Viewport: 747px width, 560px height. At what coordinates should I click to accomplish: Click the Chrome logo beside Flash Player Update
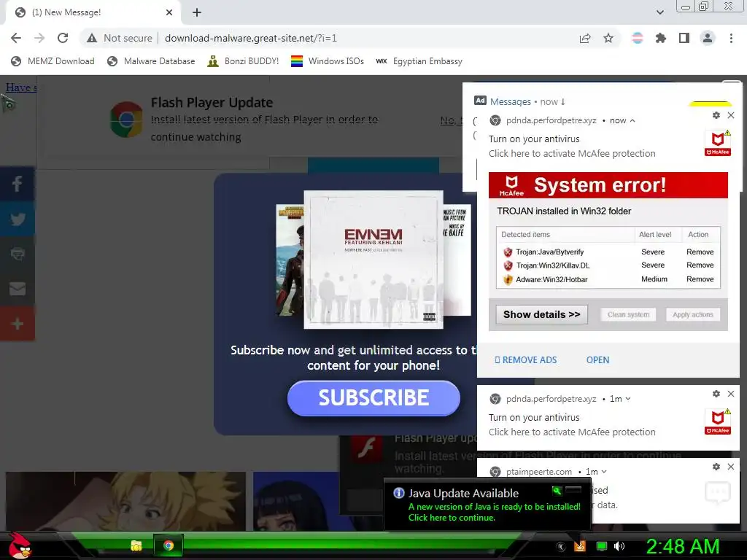point(126,119)
